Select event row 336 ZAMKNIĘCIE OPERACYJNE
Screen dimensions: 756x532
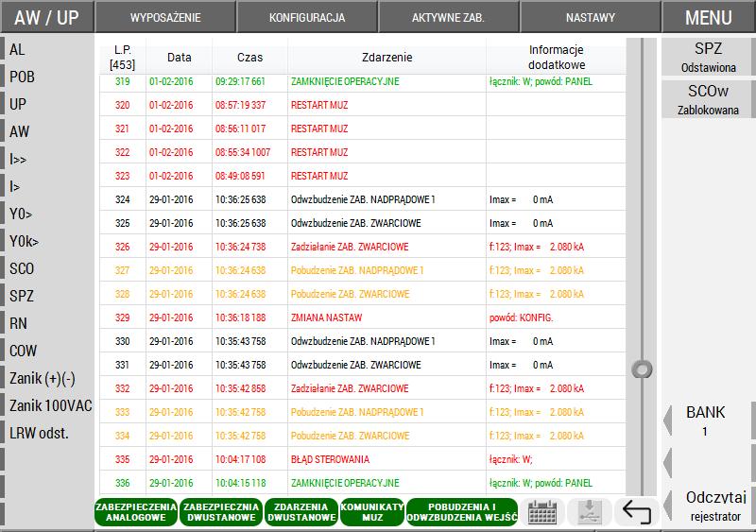[363, 483]
